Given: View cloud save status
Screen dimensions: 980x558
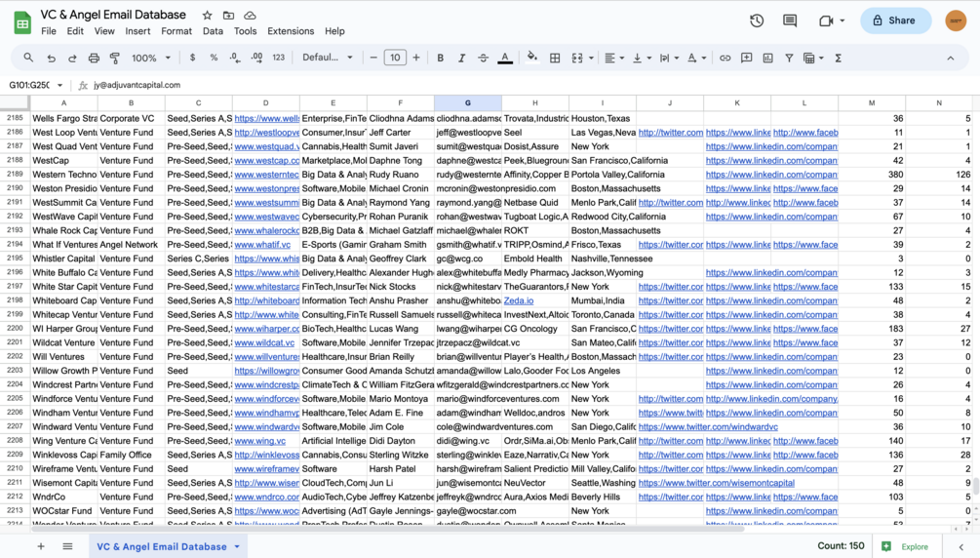Looking at the screenshot, I should [250, 15].
